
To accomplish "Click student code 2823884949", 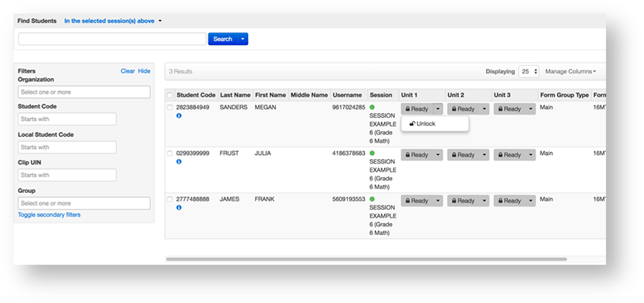I will (193, 108).
